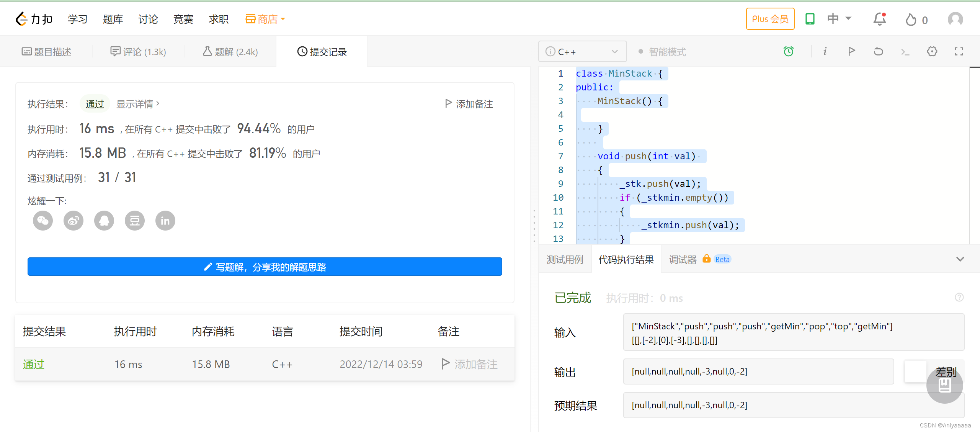Open the user avatar profile menu
980x432 pixels.
click(955, 19)
